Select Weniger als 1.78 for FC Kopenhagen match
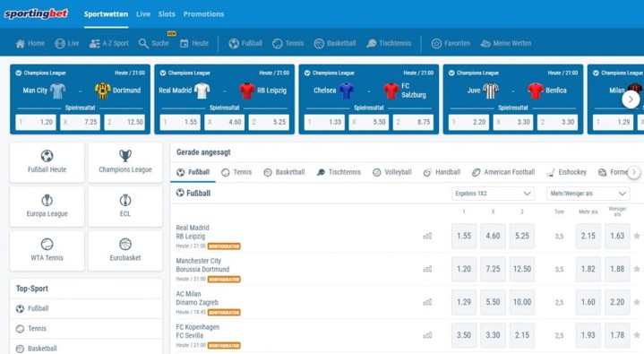644x354 pixels. pos(617,335)
